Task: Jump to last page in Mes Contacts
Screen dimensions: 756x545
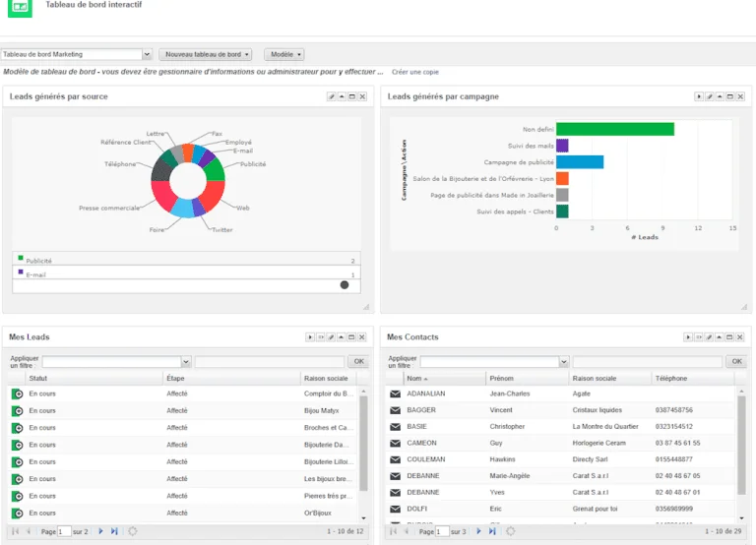Action: (x=492, y=531)
